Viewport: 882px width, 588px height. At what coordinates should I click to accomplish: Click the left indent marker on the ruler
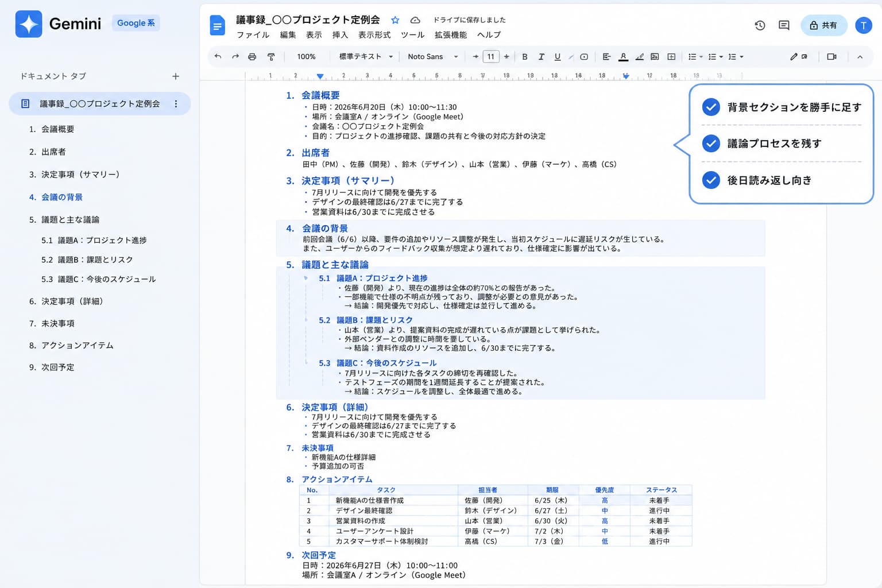(320, 76)
